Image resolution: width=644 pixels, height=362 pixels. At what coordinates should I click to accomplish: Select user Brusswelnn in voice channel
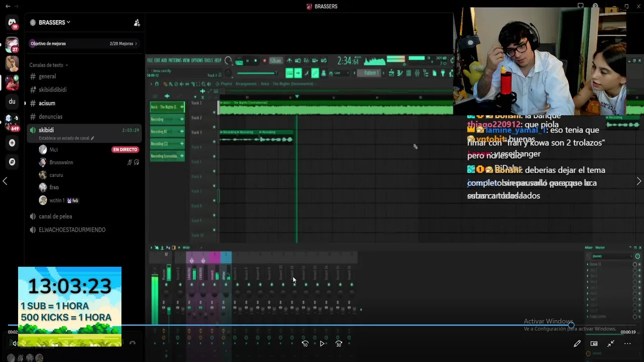pyautogui.click(x=61, y=162)
